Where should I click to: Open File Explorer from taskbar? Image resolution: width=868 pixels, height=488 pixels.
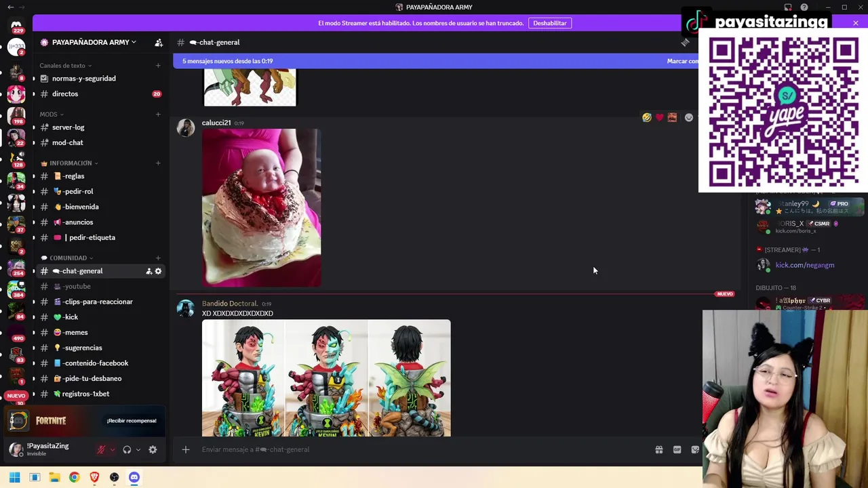[x=54, y=477]
